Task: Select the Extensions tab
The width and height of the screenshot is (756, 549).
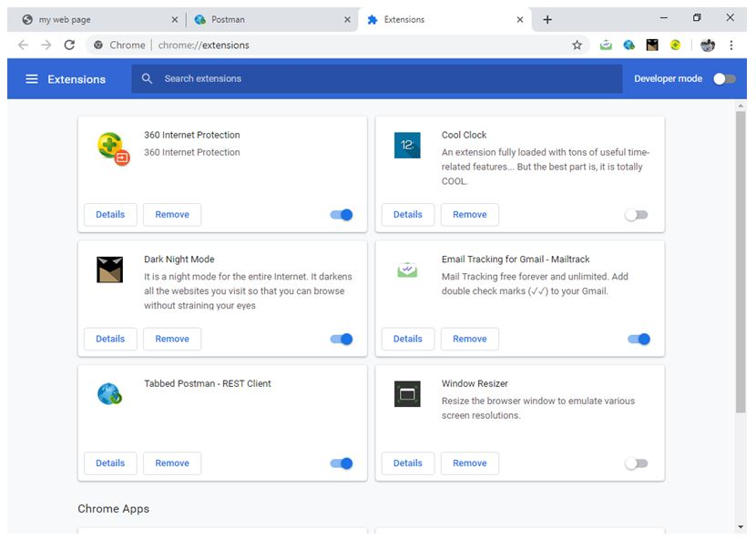Action: (444, 20)
